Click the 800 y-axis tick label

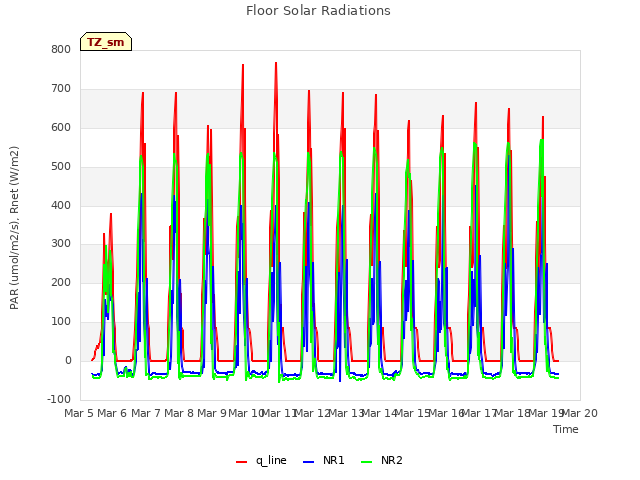click(x=61, y=49)
